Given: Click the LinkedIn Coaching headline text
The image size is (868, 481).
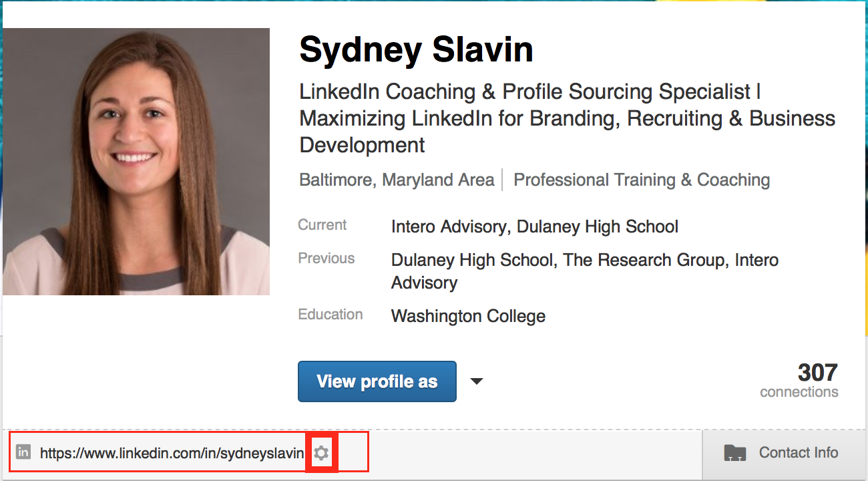Looking at the screenshot, I should pos(529,92).
